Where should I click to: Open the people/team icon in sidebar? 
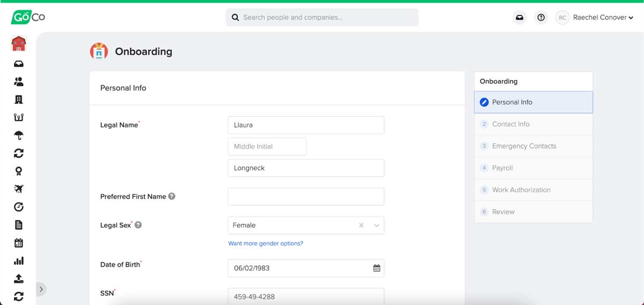tap(19, 82)
